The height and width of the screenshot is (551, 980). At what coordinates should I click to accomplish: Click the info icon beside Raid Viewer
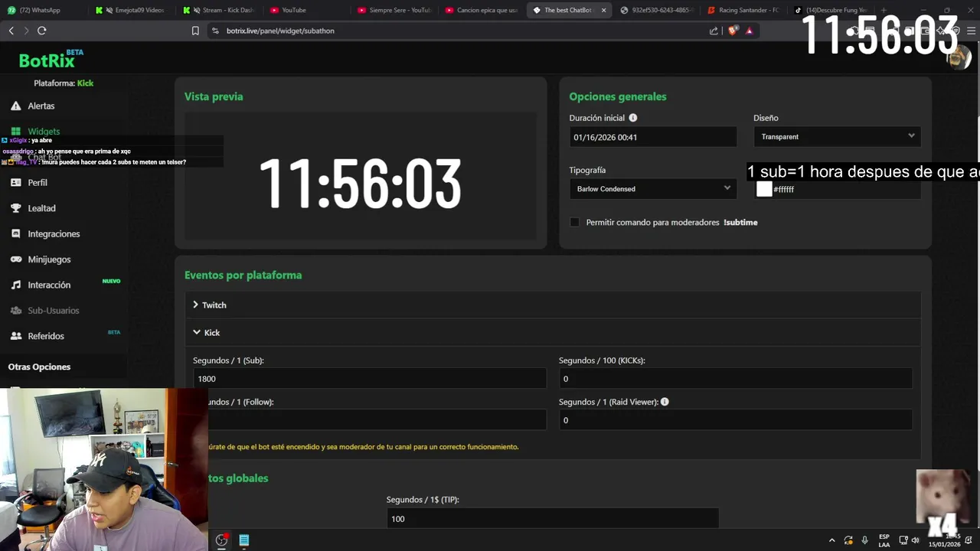click(665, 402)
